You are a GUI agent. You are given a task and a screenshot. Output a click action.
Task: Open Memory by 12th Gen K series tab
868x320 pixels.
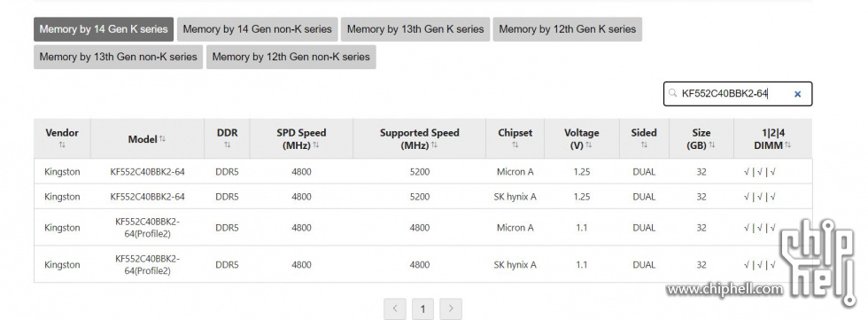pyautogui.click(x=568, y=29)
